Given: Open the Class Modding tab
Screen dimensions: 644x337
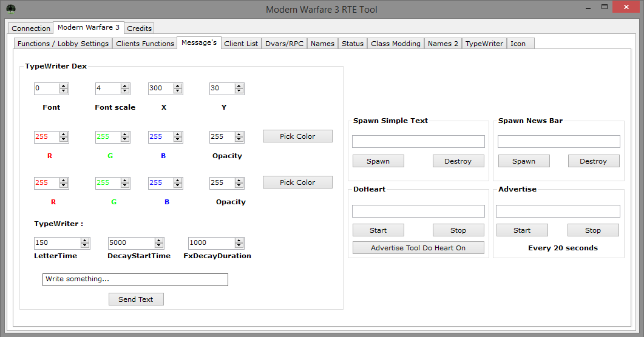Looking at the screenshot, I should (395, 44).
